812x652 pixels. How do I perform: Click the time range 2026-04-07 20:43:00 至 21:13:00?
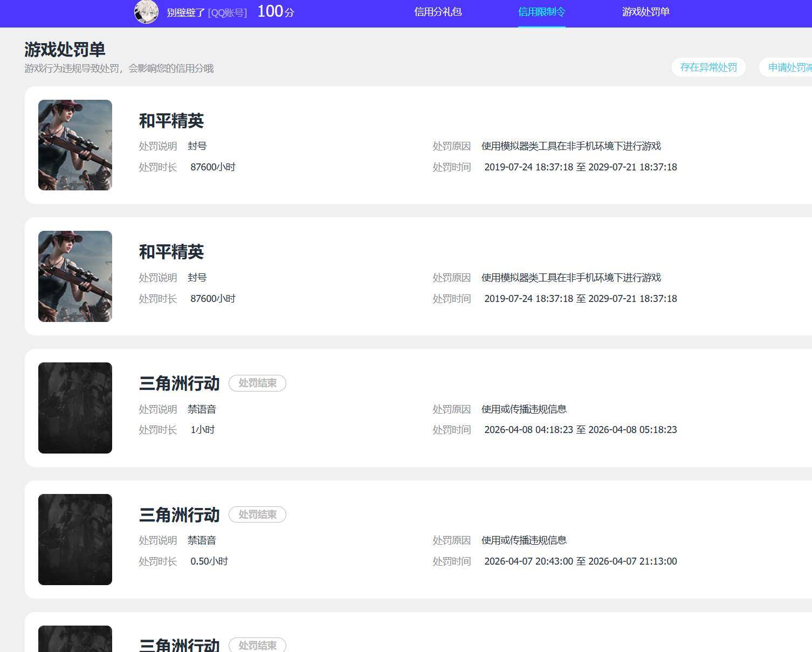coord(581,561)
